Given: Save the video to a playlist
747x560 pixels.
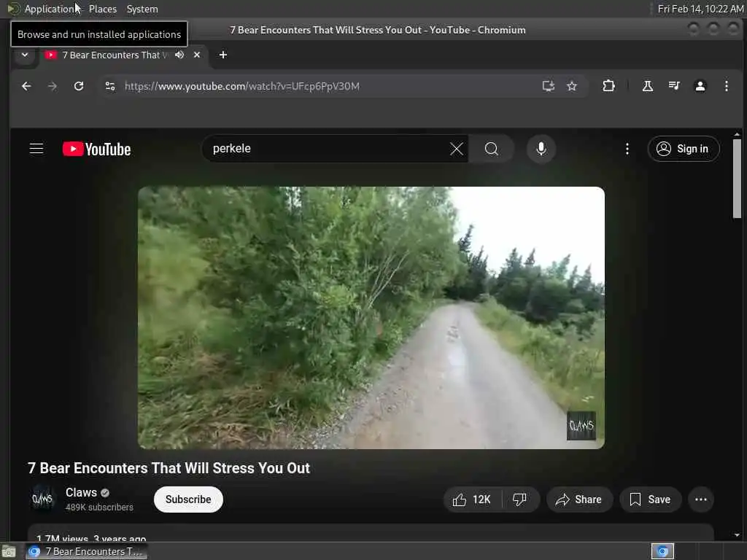Looking at the screenshot, I should pyautogui.click(x=650, y=499).
